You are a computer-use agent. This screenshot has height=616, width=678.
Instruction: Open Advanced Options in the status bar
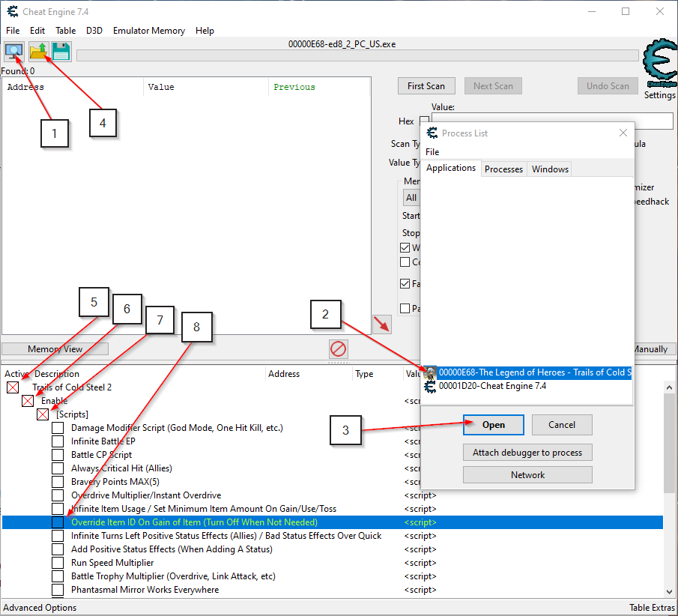[x=40, y=608]
